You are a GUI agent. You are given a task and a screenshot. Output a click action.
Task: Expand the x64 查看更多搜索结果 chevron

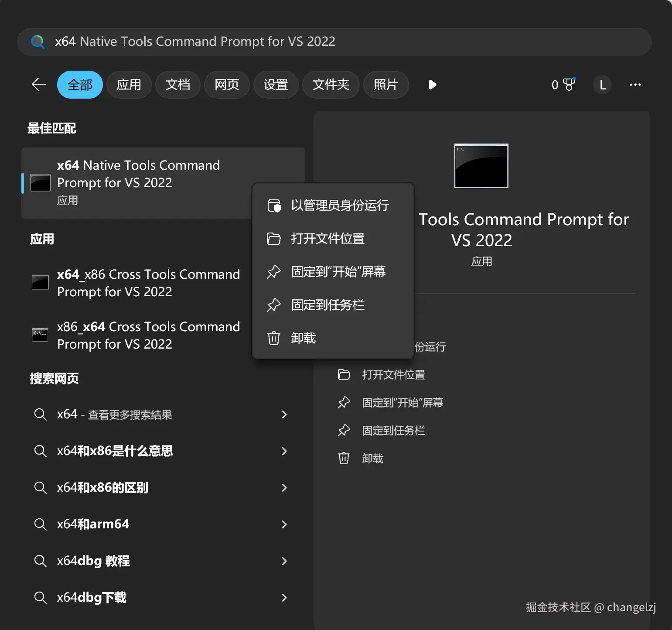tap(284, 414)
